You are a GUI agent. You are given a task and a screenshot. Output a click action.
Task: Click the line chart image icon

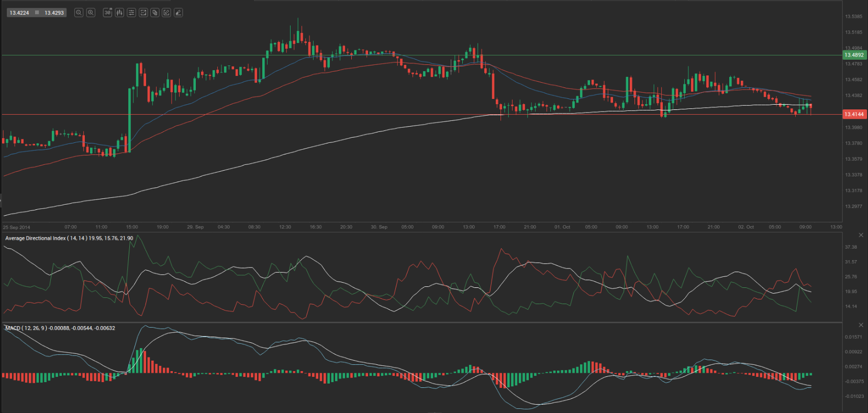[x=143, y=13]
